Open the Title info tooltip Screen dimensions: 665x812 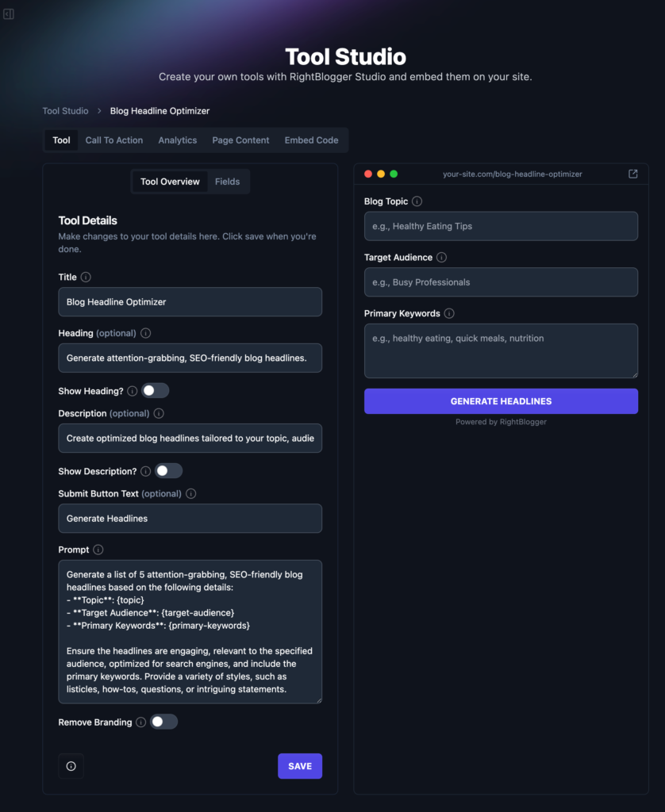(x=87, y=277)
